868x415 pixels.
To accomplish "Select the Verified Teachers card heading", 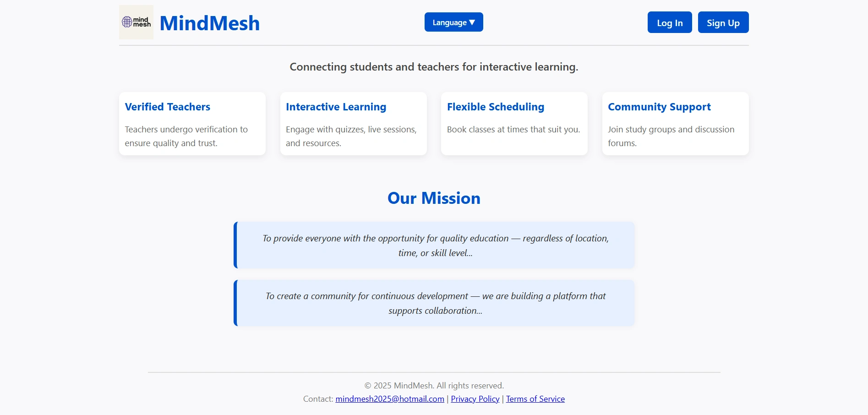I will point(168,107).
